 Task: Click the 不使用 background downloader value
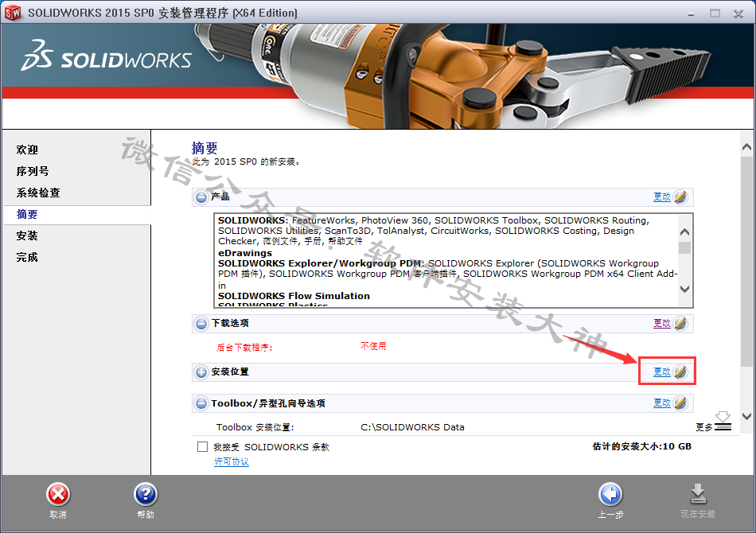tap(373, 346)
